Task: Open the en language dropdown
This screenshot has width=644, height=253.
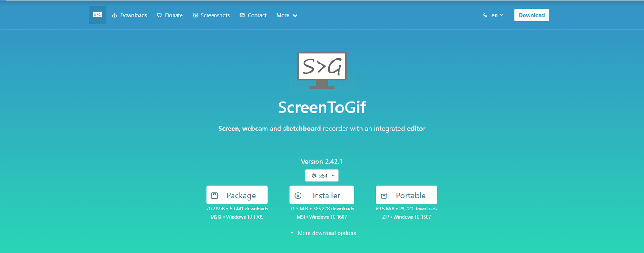Action: 497,15
